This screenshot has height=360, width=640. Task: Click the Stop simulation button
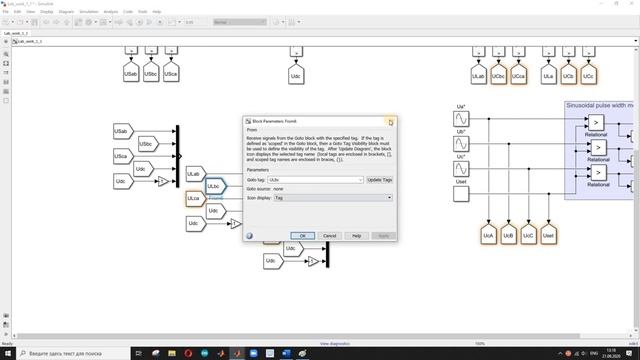[160, 22]
